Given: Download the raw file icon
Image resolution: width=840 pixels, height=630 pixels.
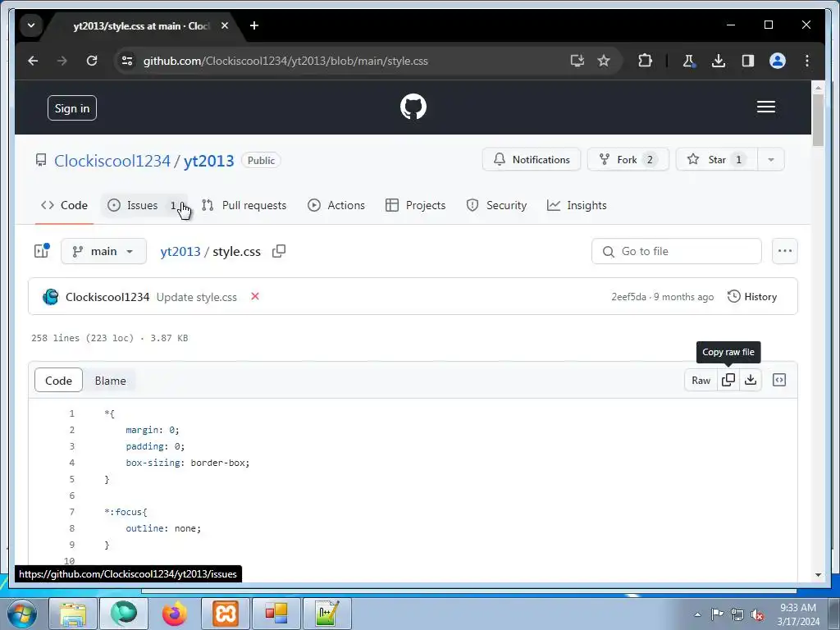Looking at the screenshot, I should click(x=751, y=380).
